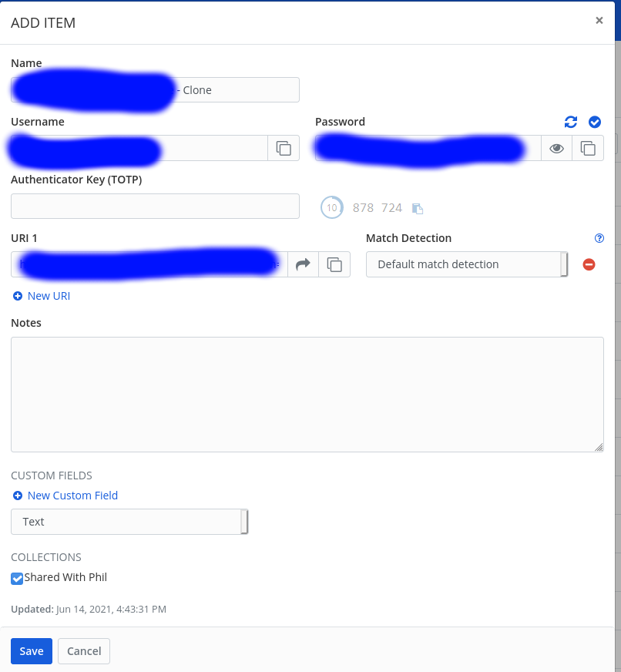
Task: Add a New Custom Field
Action: [65, 496]
